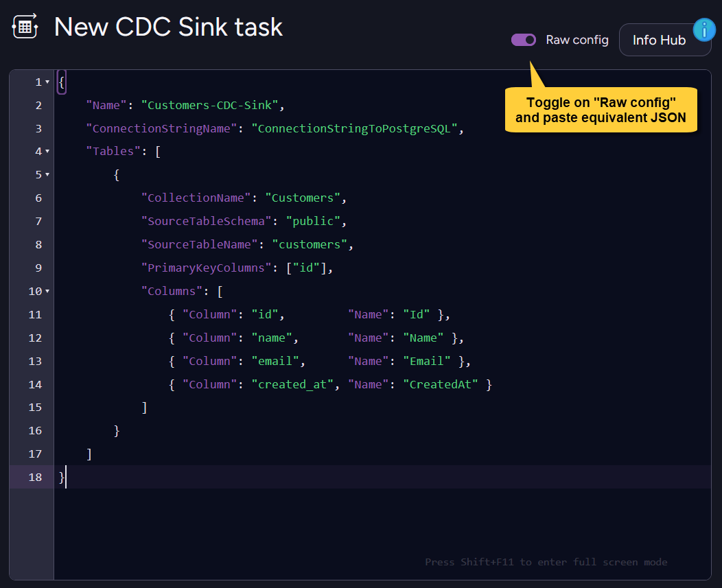Click the "Columns" key on line 10
This screenshot has width=722, height=588.
(172, 292)
